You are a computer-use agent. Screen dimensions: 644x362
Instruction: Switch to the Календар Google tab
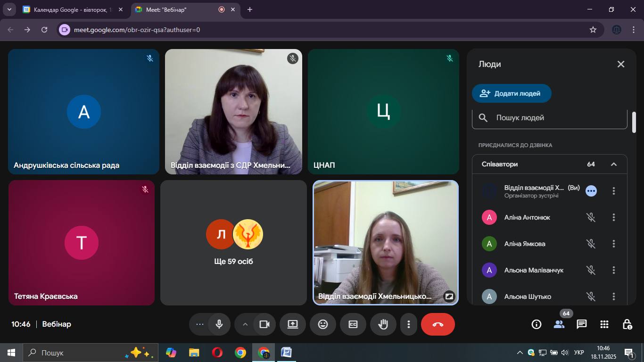[x=71, y=9]
